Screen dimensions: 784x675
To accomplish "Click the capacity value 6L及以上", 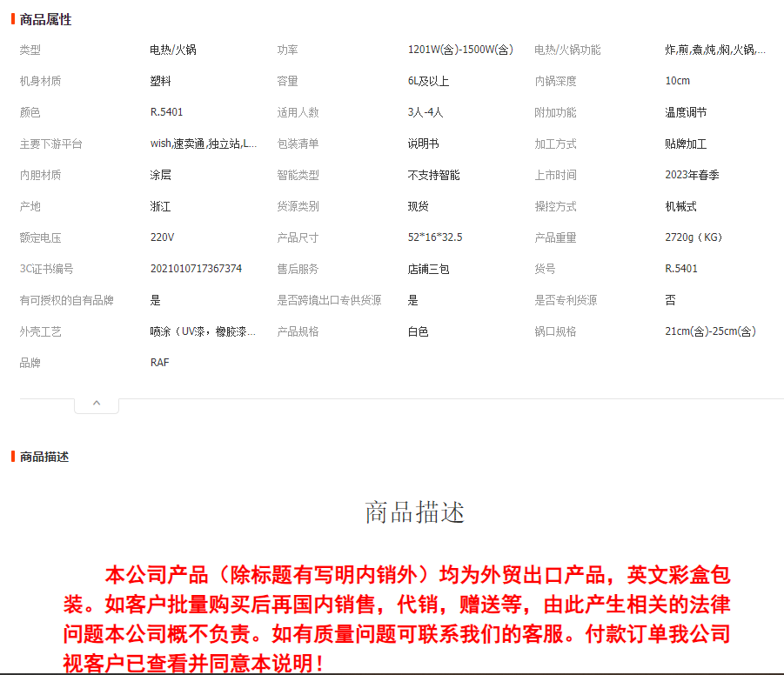I will coord(428,81).
